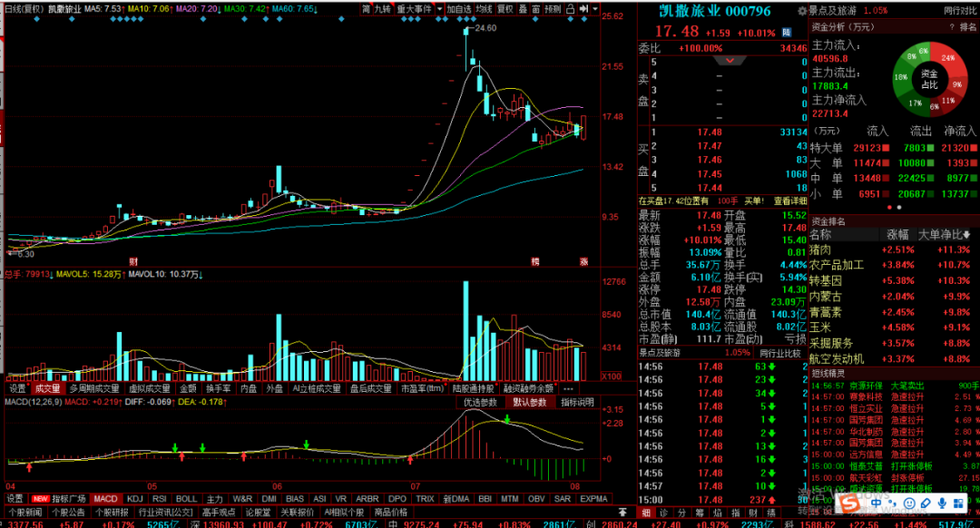
Task: Click the 24.60 high price marker
Action: tap(485, 28)
